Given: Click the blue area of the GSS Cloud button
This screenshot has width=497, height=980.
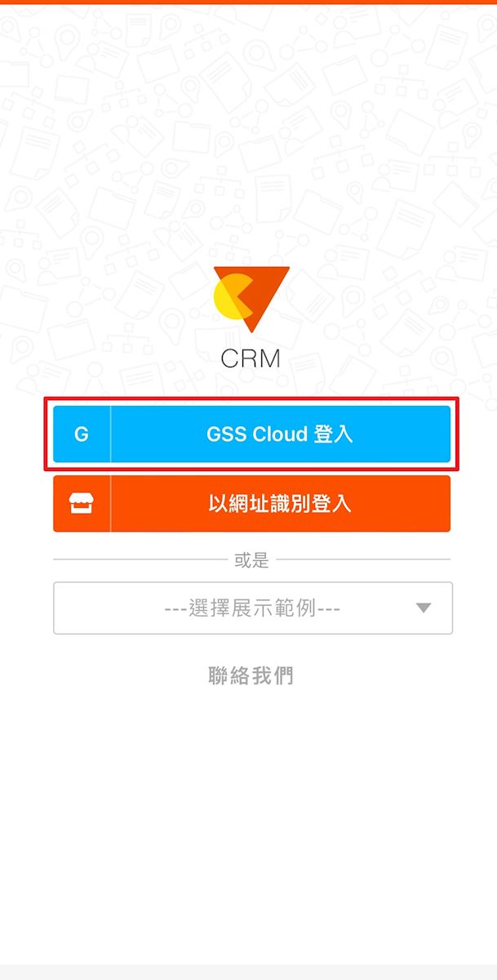Looking at the screenshot, I should [280, 434].
